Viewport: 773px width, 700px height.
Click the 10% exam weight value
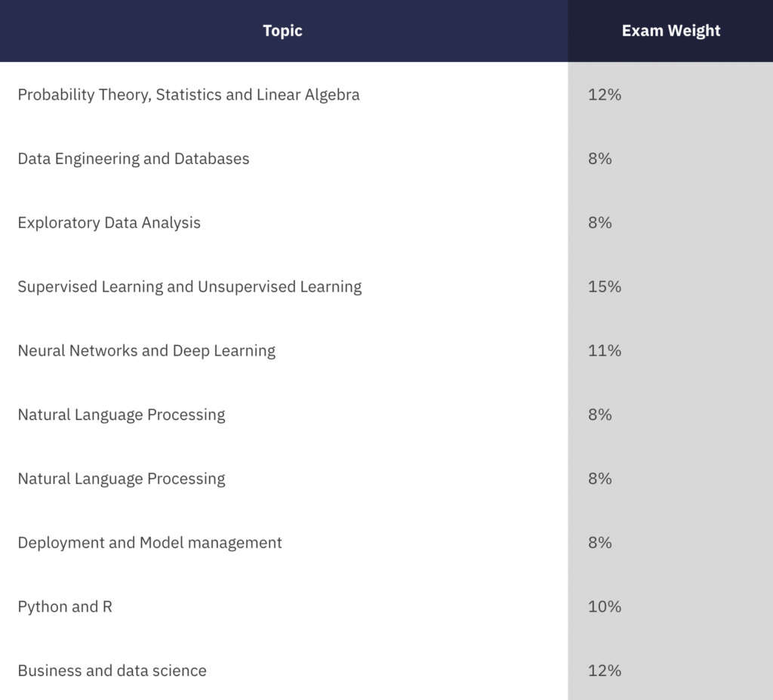coord(605,607)
